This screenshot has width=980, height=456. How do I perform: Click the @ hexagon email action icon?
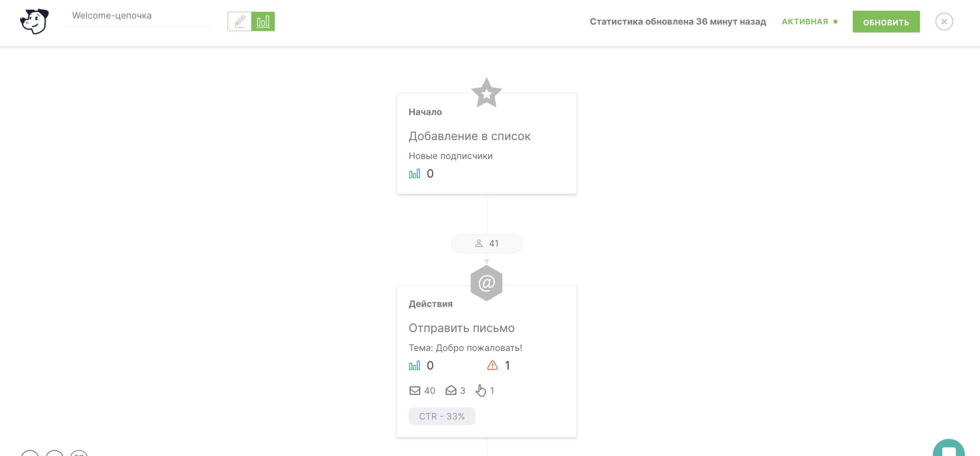coord(486,283)
